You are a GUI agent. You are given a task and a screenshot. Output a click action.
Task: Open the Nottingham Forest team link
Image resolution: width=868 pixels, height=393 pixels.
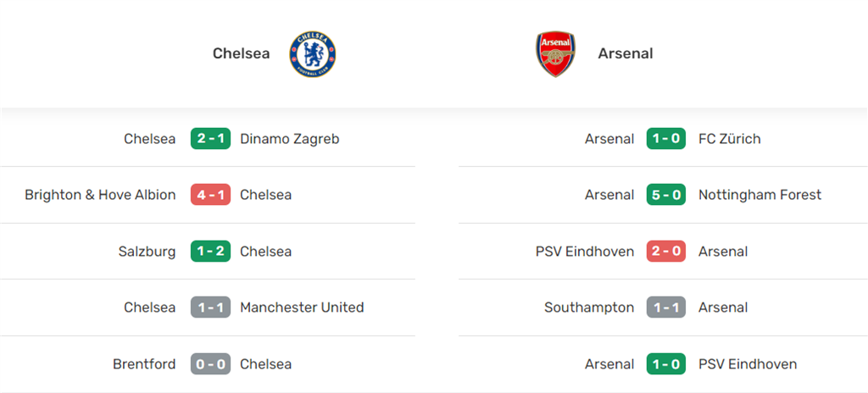tap(759, 195)
